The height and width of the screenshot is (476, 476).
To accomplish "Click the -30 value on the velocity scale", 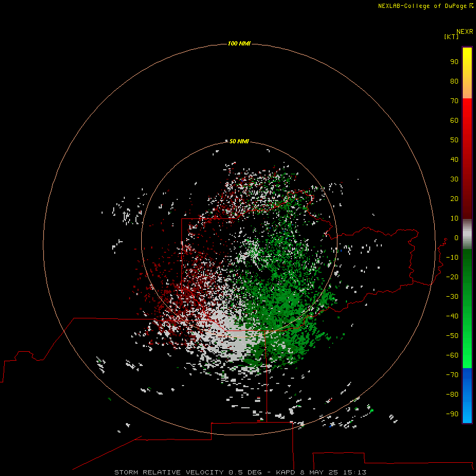I will coord(452,297).
